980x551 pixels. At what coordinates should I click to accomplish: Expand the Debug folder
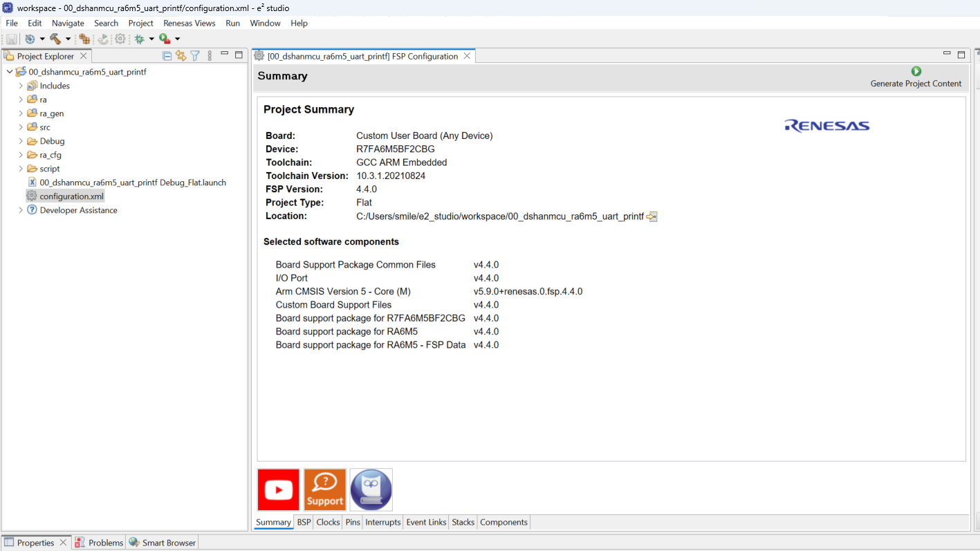(x=21, y=141)
